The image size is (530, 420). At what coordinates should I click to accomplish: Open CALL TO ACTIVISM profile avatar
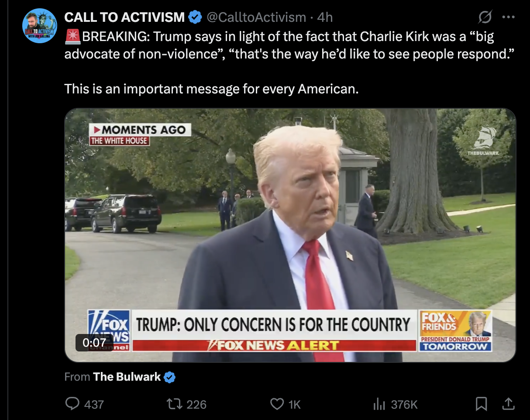coord(40,26)
